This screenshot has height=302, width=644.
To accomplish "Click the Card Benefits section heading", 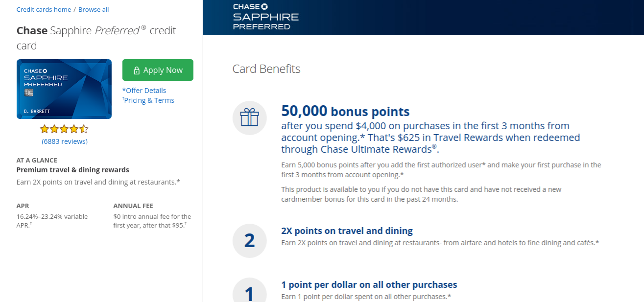I will [266, 69].
